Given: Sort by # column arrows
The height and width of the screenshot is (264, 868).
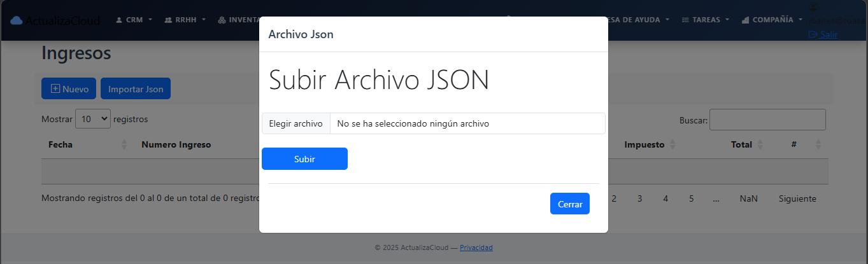Looking at the screenshot, I should coord(818,145).
